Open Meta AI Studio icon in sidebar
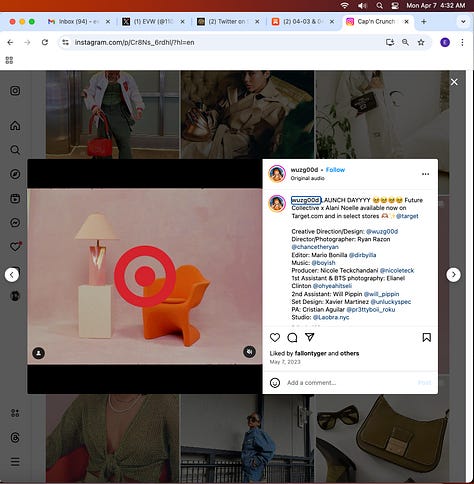The height and width of the screenshot is (484, 474). tap(15, 413)
